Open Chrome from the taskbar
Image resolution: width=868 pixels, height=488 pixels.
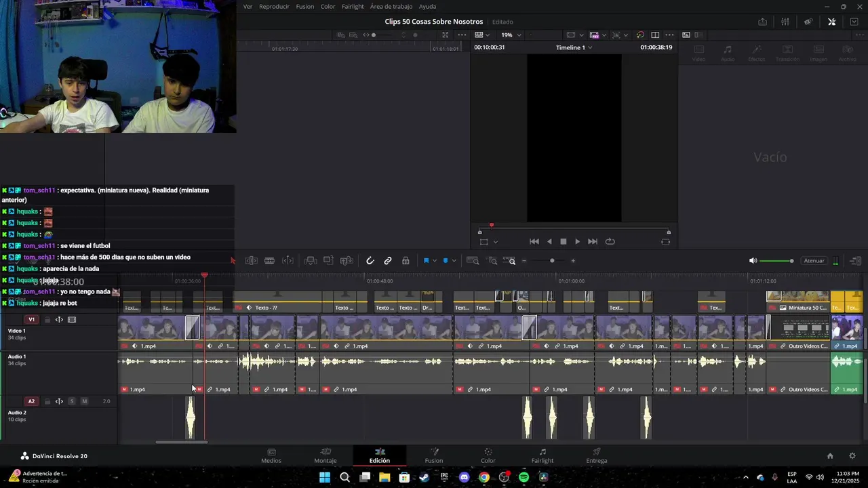(484, 477)
